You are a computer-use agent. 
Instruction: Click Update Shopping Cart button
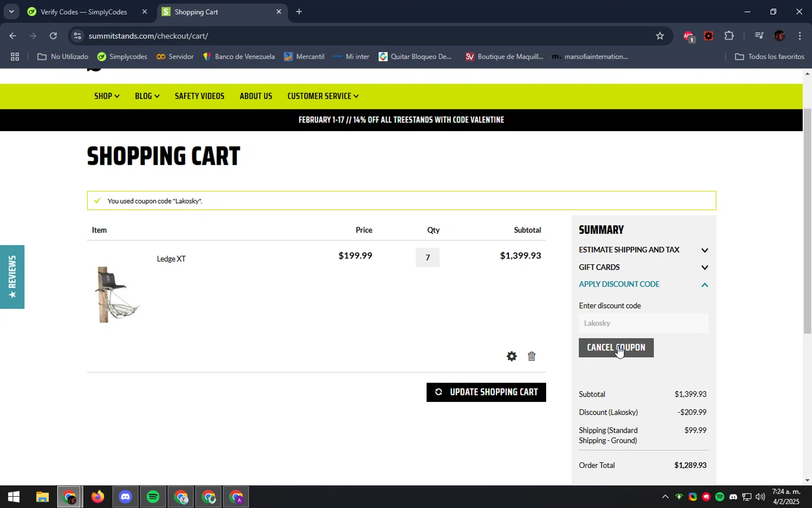[486, 392]
